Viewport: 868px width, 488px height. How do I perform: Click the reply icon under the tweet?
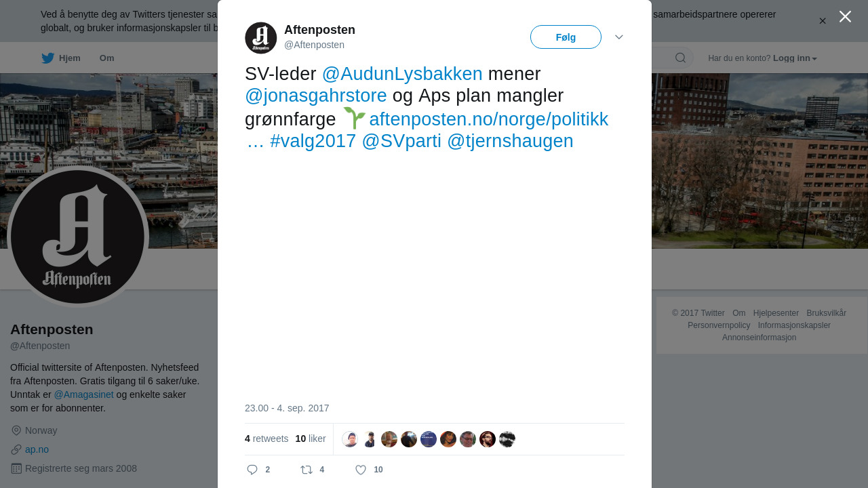coord(252,470)
